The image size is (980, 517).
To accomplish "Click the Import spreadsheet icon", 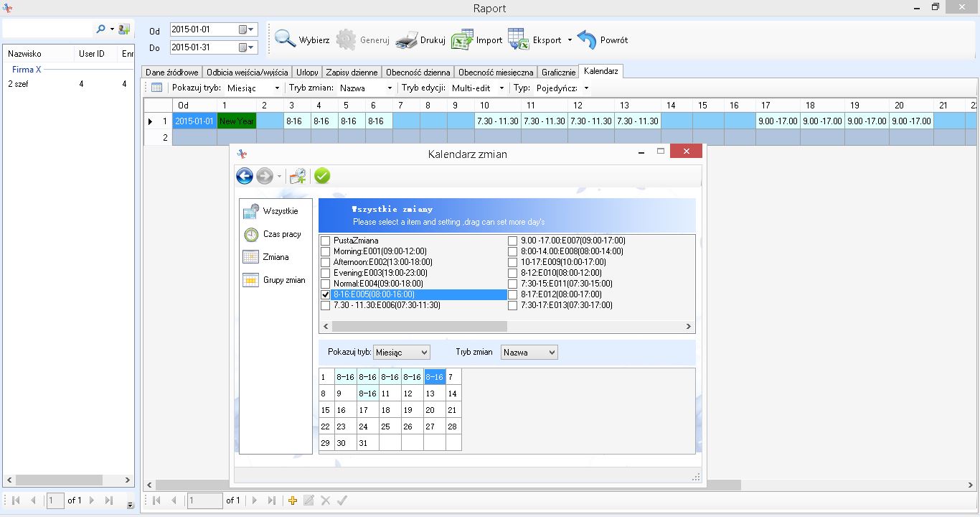I will point(462,39).
